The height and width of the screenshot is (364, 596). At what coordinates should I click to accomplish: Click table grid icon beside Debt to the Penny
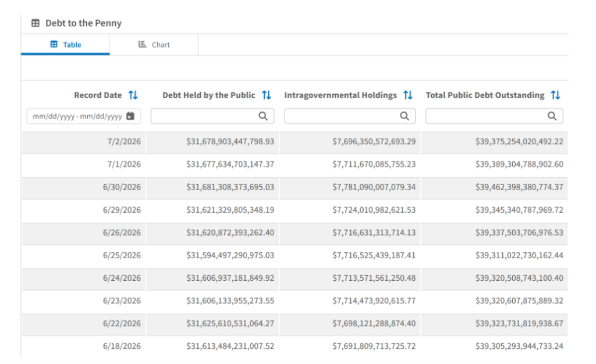[36, 23]
